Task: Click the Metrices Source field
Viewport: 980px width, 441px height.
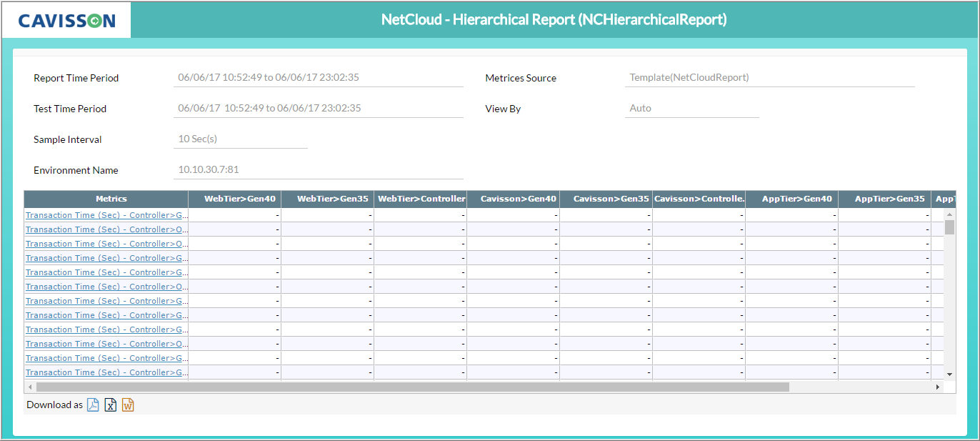Action: coord(770,78)
